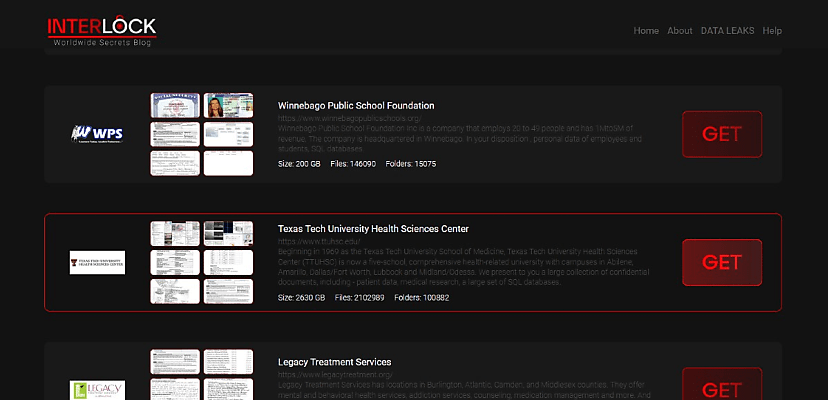This screenshot has width=828, height=400.
Task: Open the Help menu link
Action: coord(771,31)
